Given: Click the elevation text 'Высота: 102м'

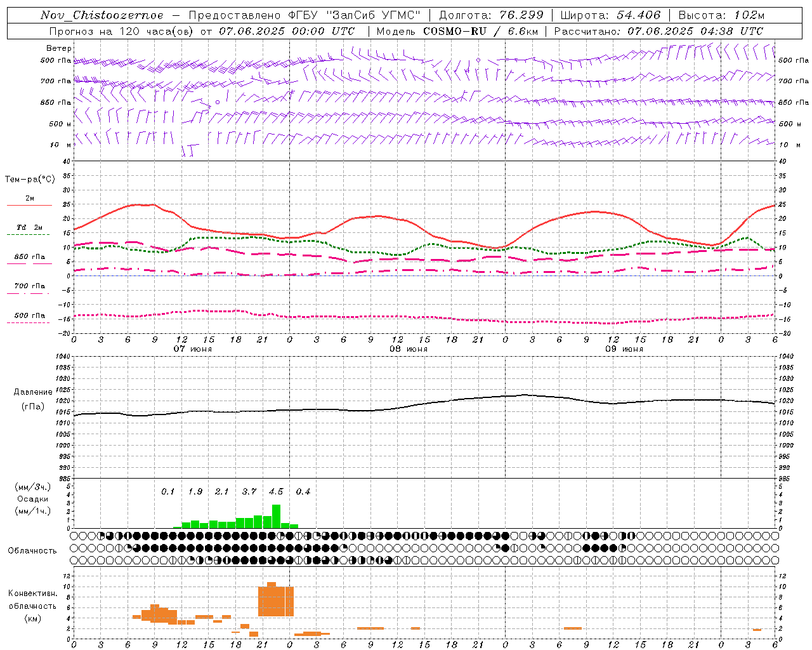Looking at the screenshot, I should (x=721, y=15).
